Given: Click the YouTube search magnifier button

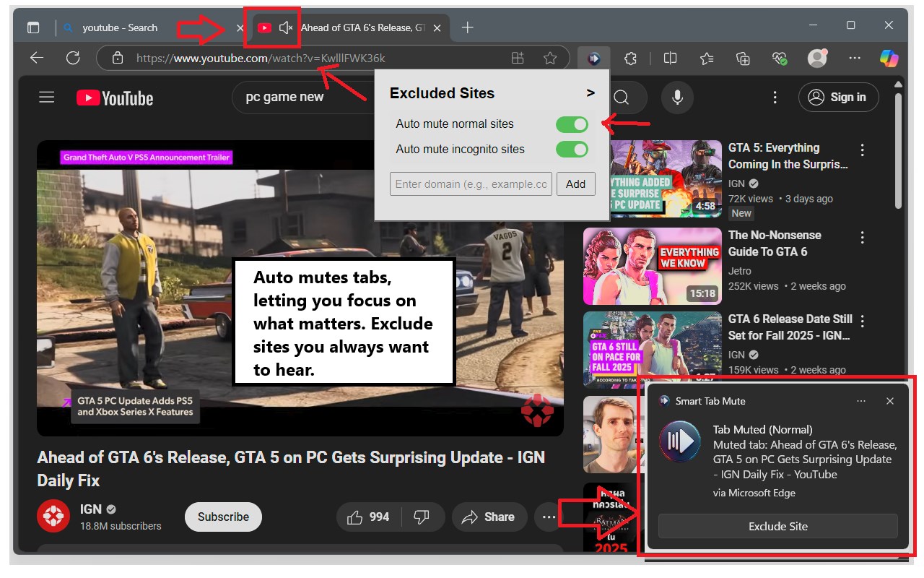Looking at the screenshot, I should pyautogui.click(x=622, y=98).
